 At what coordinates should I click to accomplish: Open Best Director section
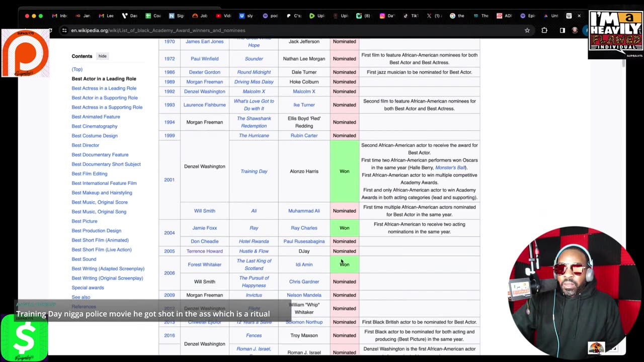(x=86, y=145)
